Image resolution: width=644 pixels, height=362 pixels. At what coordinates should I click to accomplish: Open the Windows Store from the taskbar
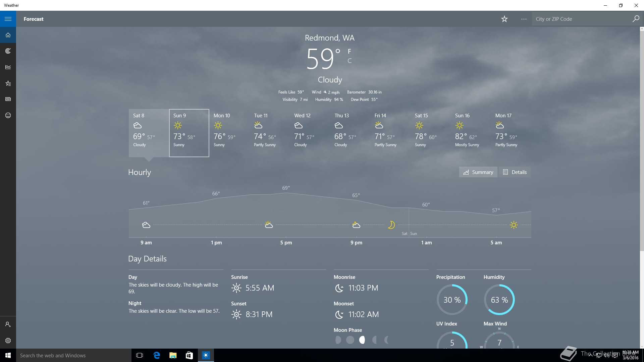[189, 355]
